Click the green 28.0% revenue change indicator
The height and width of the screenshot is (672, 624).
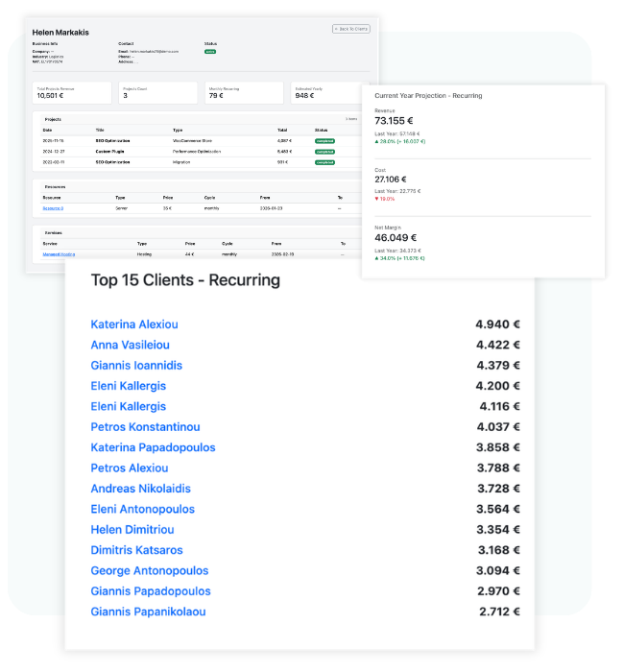coord(400,141)
